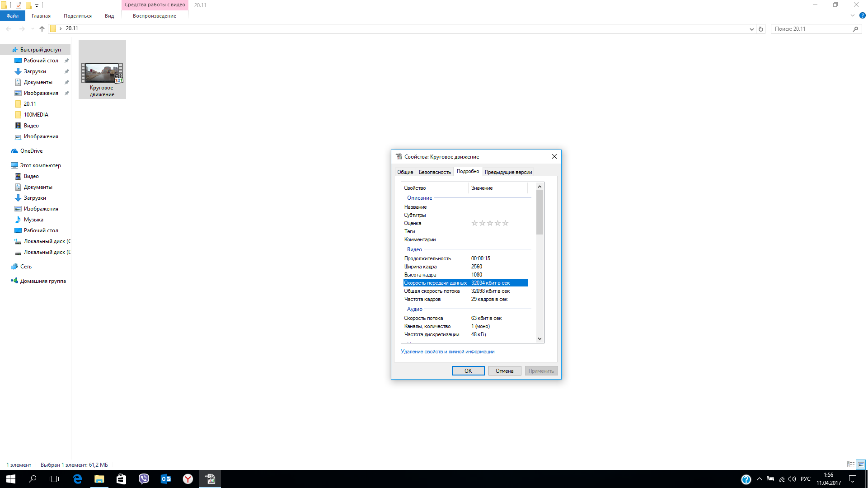Open the Воспроизведение ribbon tab
868x488 pixels.
155,16
